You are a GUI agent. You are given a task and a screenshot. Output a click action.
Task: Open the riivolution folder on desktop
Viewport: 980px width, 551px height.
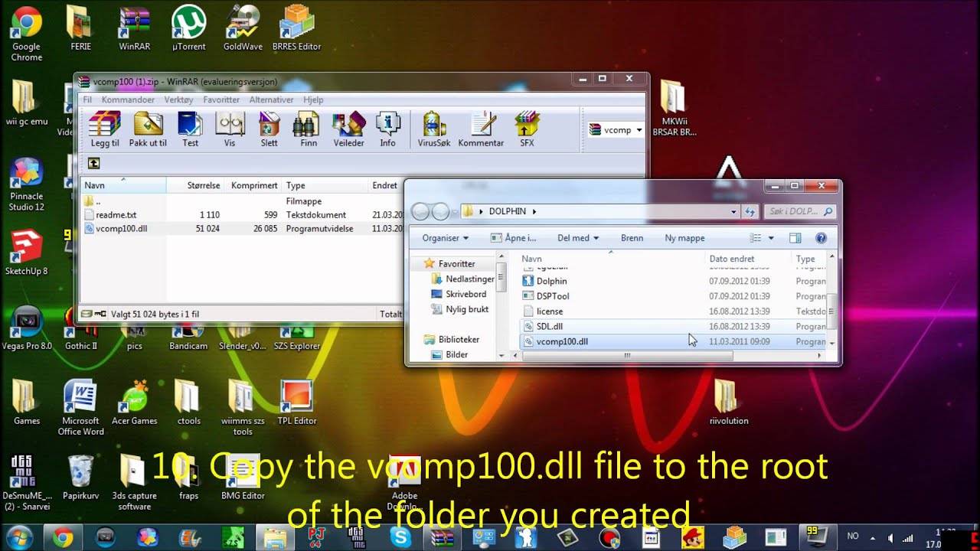tap(728, 403)
